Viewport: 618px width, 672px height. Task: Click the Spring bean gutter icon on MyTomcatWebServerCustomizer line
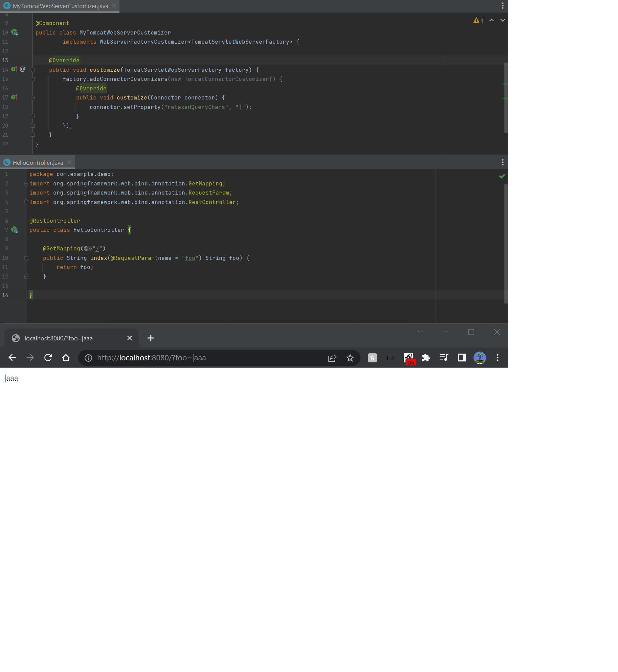(15, 32)
